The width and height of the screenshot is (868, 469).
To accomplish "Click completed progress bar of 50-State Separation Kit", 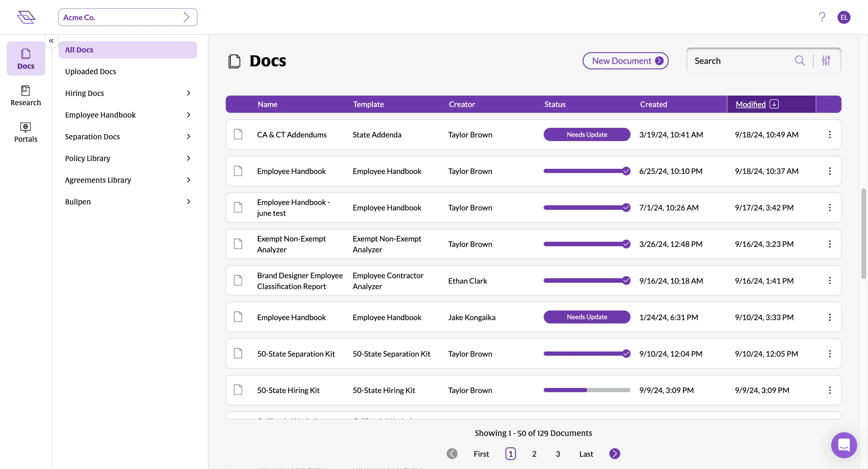I will pyautogui.click(x=587, y=353).
